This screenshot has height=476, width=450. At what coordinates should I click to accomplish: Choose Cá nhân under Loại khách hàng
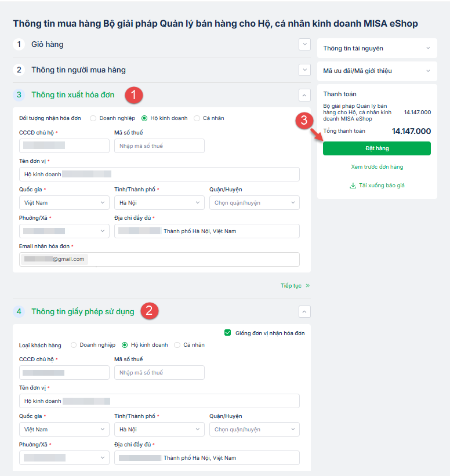click(x=177, y=345)
